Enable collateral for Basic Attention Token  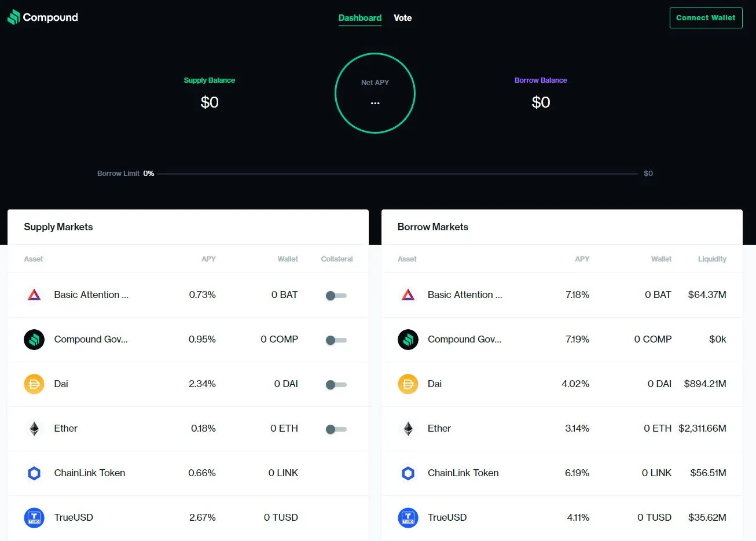(x=336, y=295)
